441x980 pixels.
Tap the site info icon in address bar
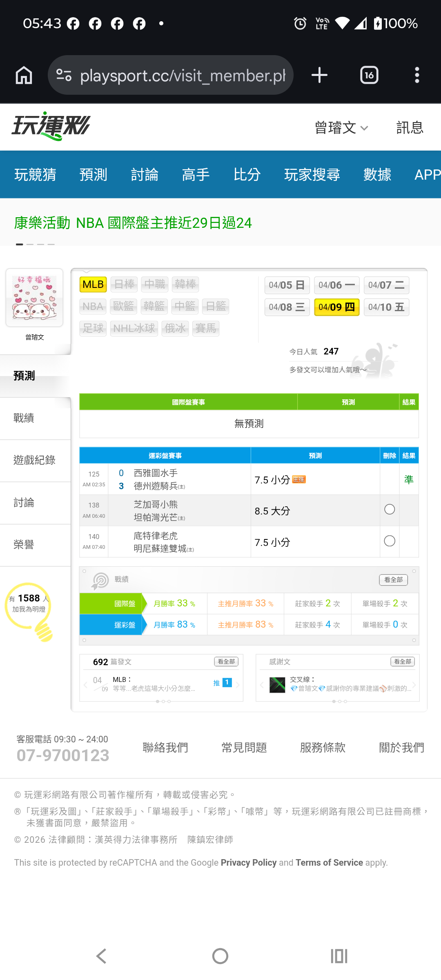[64, 75]
